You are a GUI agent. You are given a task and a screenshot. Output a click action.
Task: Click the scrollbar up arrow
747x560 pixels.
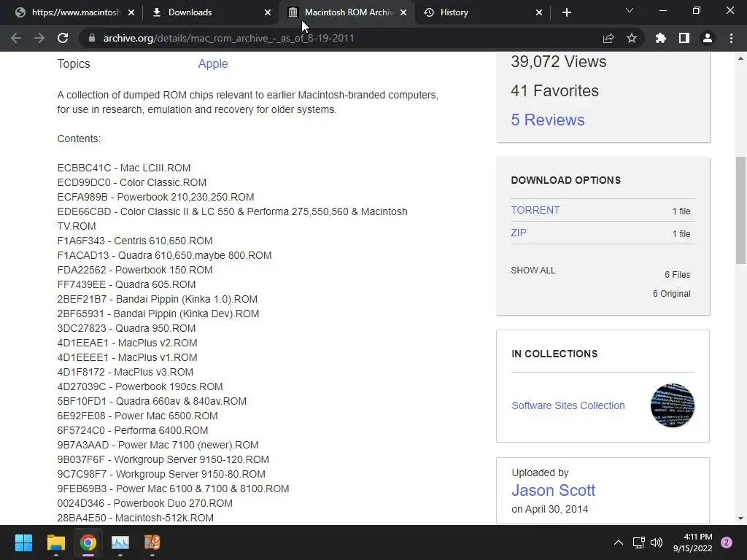tap(740, 58)
